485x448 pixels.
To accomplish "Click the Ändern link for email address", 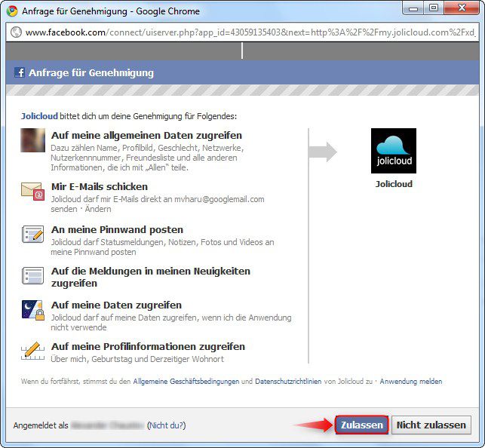I will (x=98, y=209).
